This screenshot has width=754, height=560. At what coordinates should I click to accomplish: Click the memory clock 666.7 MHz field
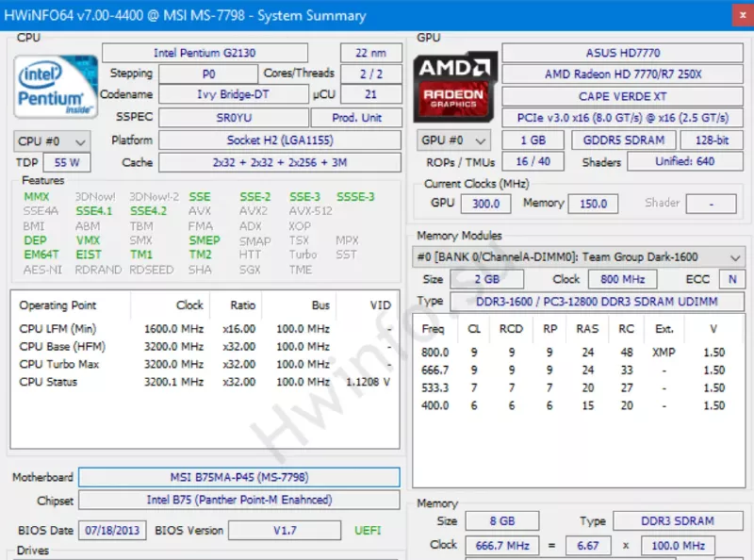pos(502,546)
